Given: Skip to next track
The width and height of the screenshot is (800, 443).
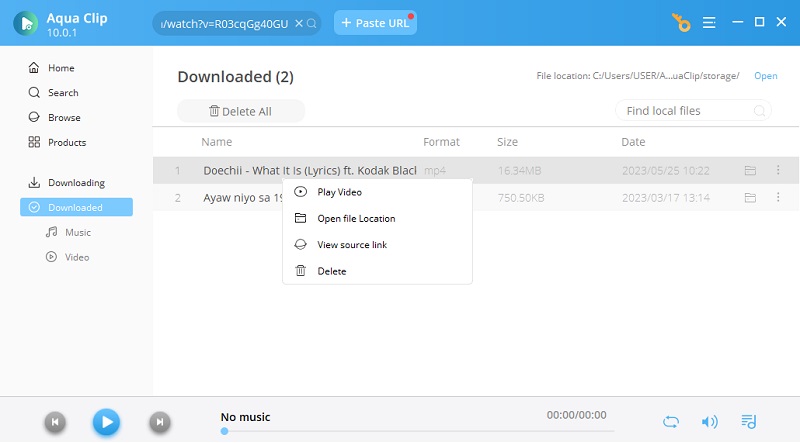Looking at the screenshot, I should point(160,422).
